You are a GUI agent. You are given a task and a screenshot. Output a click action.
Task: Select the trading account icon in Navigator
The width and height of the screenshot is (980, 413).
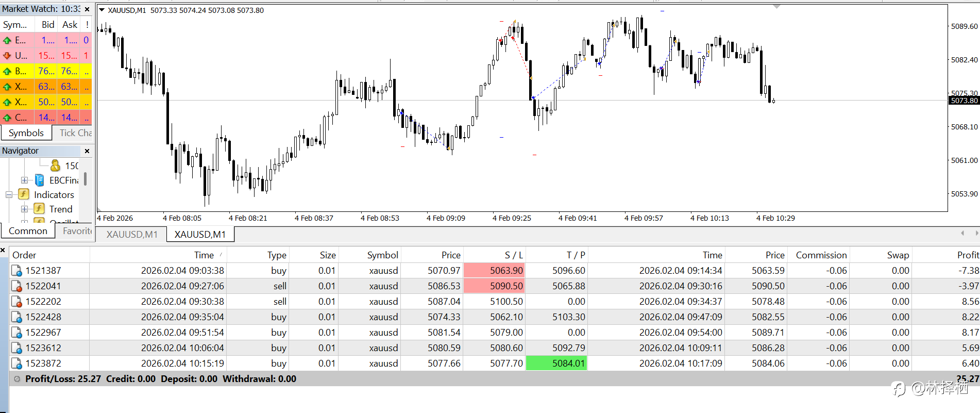pos(56,166)
